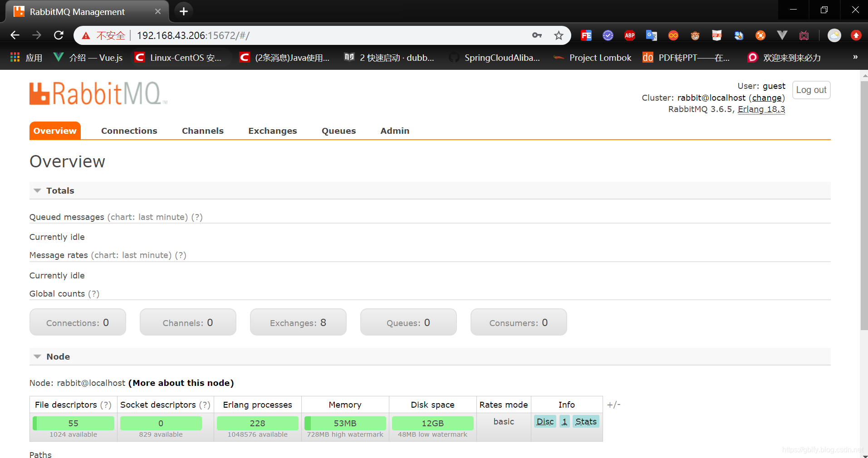Click the Memory 53MB usage bar
Screen dimensions: 868x458
345,423
